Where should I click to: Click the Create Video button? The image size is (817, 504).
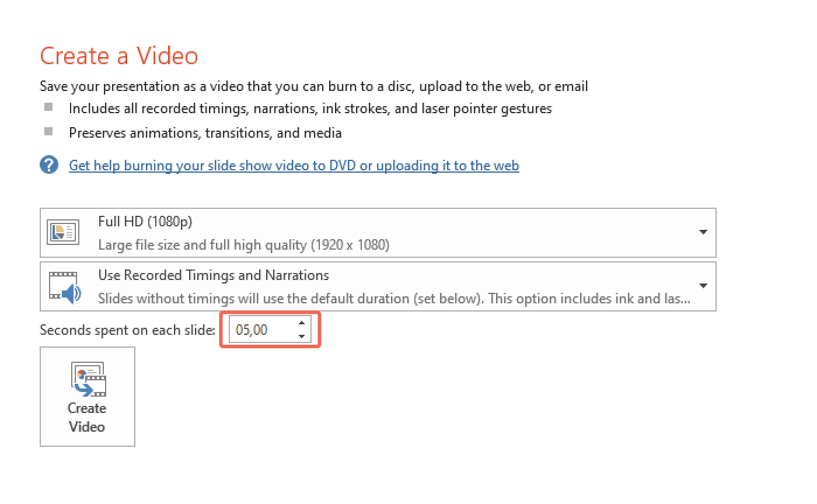pos(88,397)
